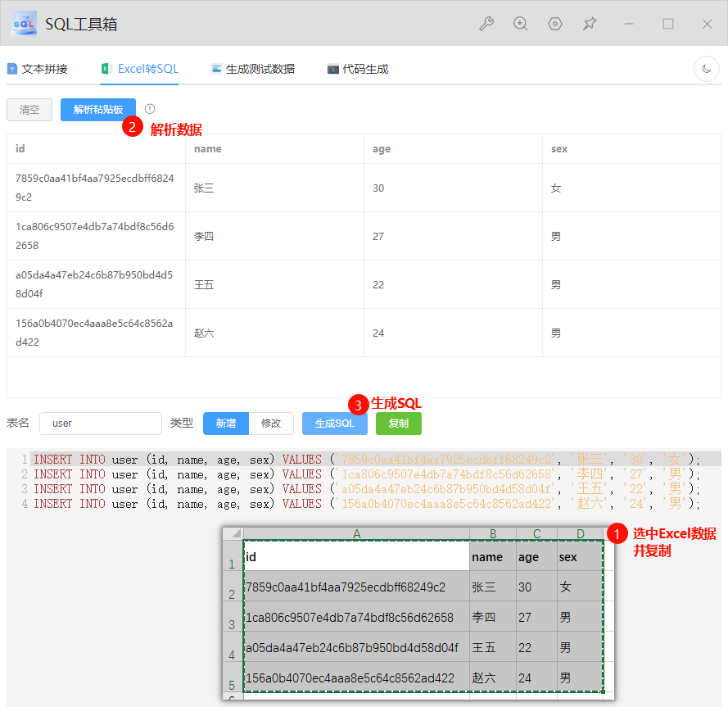Click the id cell starting with a05da4a4

click(96, 284)
